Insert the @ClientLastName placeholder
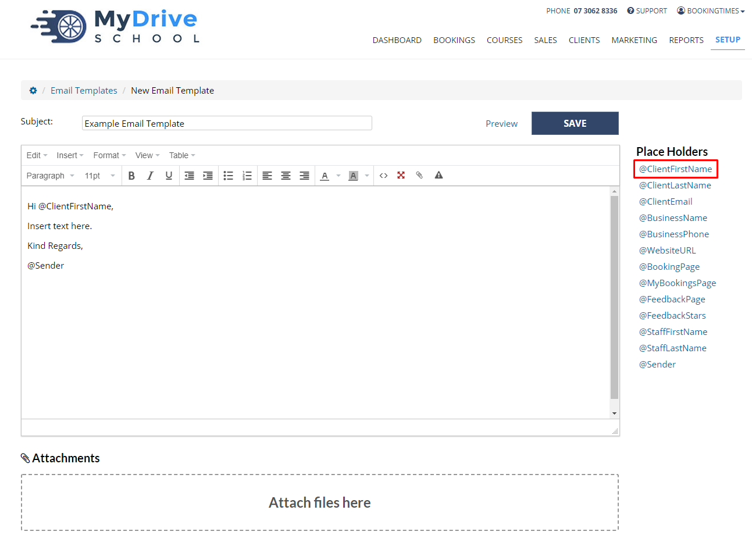Viewport: 752px width, 560px height. tap(675, 186)
